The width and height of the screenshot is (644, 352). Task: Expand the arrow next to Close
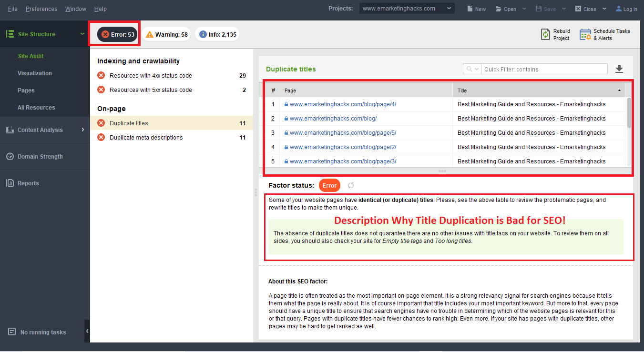pyautogui.click(x=604, y=9)
